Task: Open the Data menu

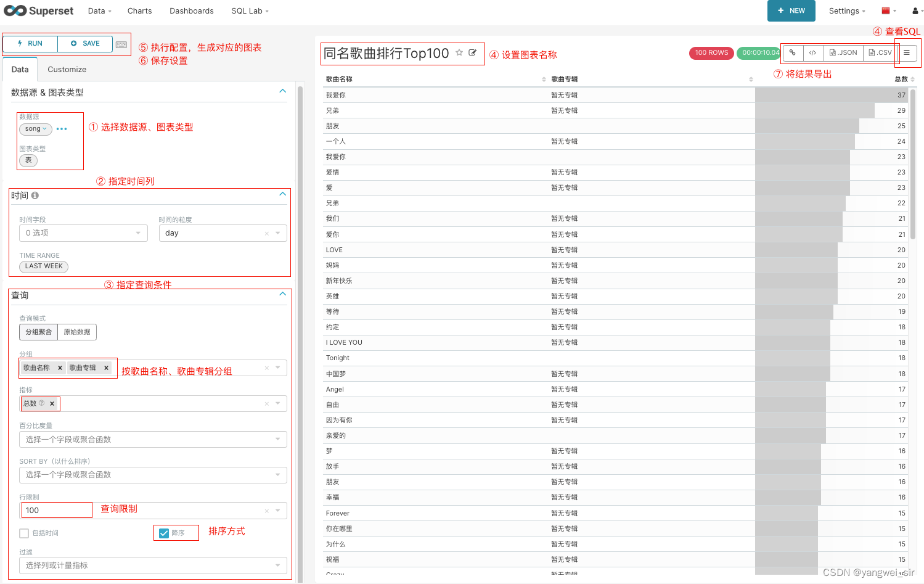Action: (x=99, y=11)
